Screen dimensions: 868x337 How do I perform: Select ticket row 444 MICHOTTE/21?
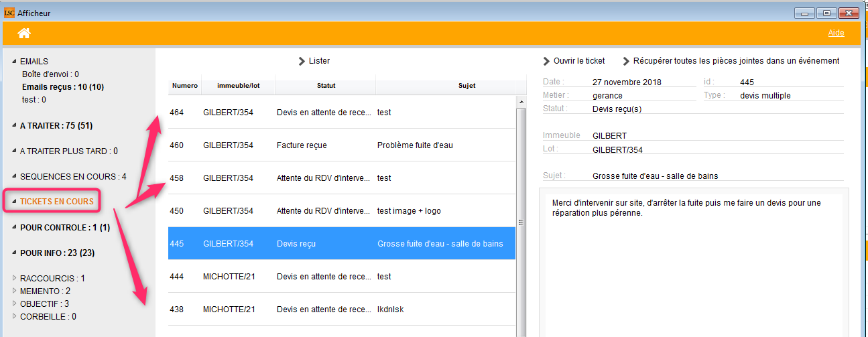(342, 277)
